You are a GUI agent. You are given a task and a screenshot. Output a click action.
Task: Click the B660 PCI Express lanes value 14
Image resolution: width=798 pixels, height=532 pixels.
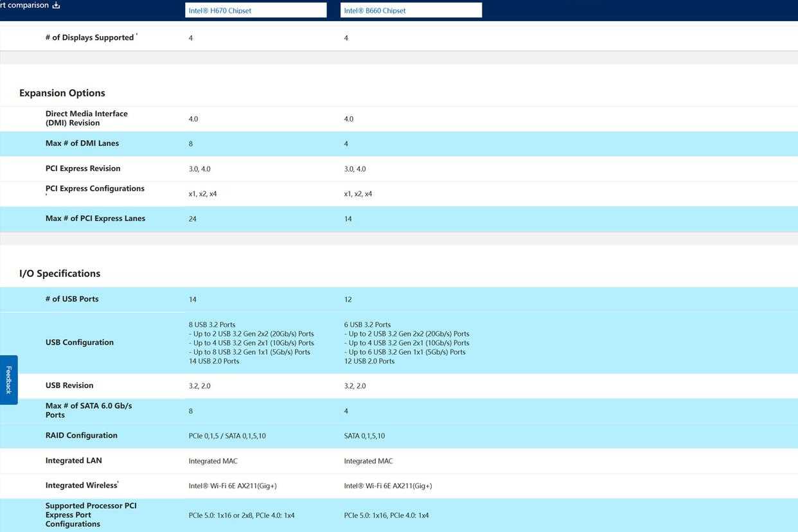pyautogui.click(x=348, y=219)
